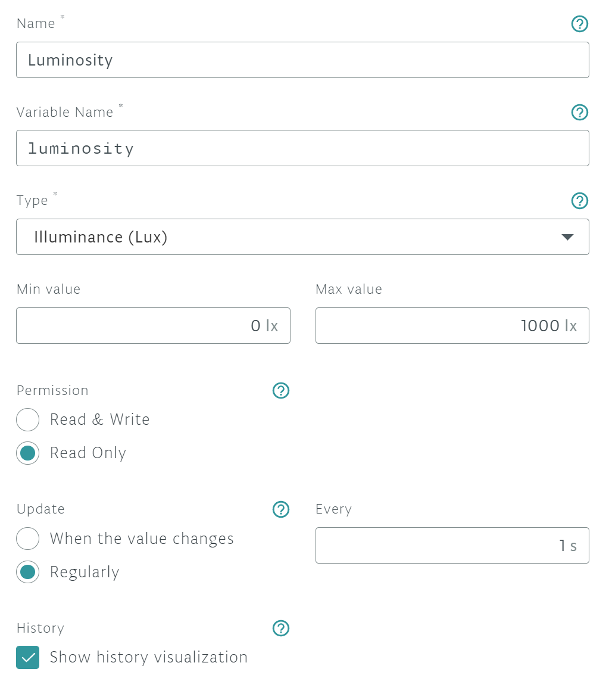This screenshot has height=700, width=609.
Task: Uncheck Show history visualization checkbox
Action: coord(28,658)
